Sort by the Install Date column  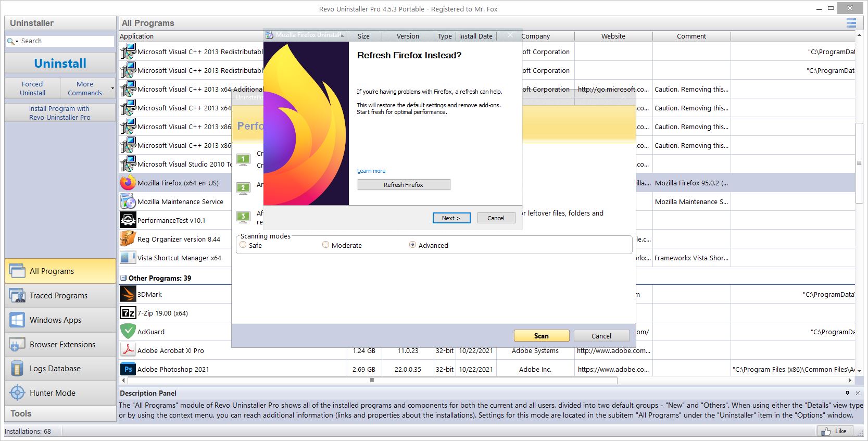click(476, 36)
